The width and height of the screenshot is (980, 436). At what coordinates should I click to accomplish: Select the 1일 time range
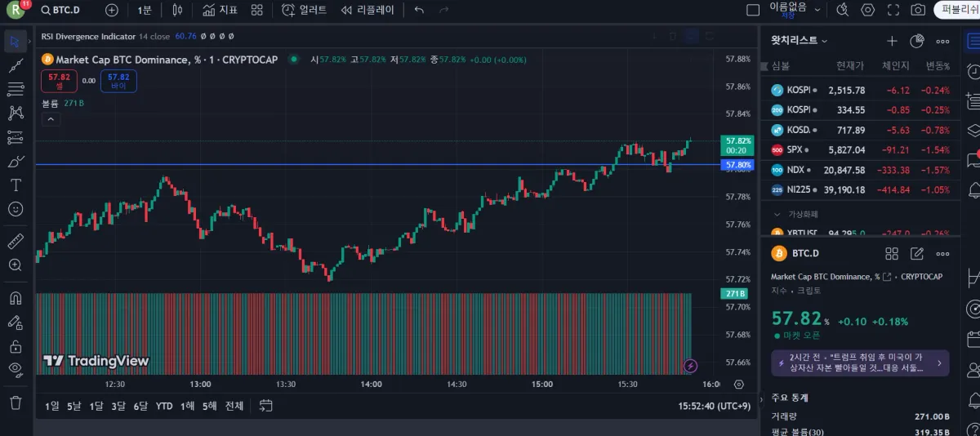click(x=52, y=406)
